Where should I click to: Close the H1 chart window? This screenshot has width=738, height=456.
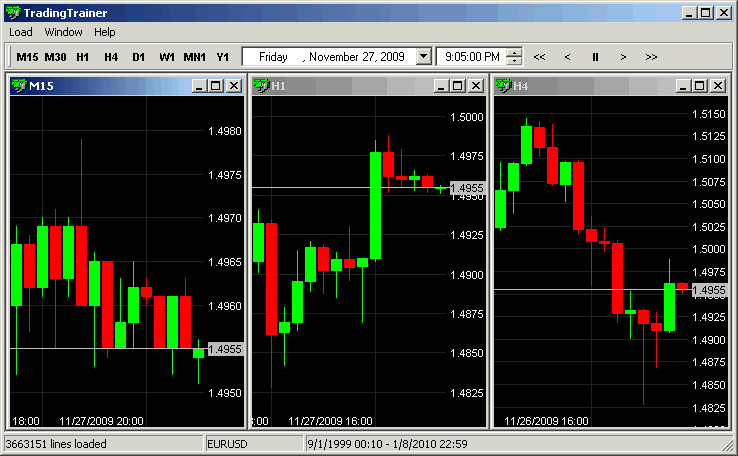tap(476, 86)
